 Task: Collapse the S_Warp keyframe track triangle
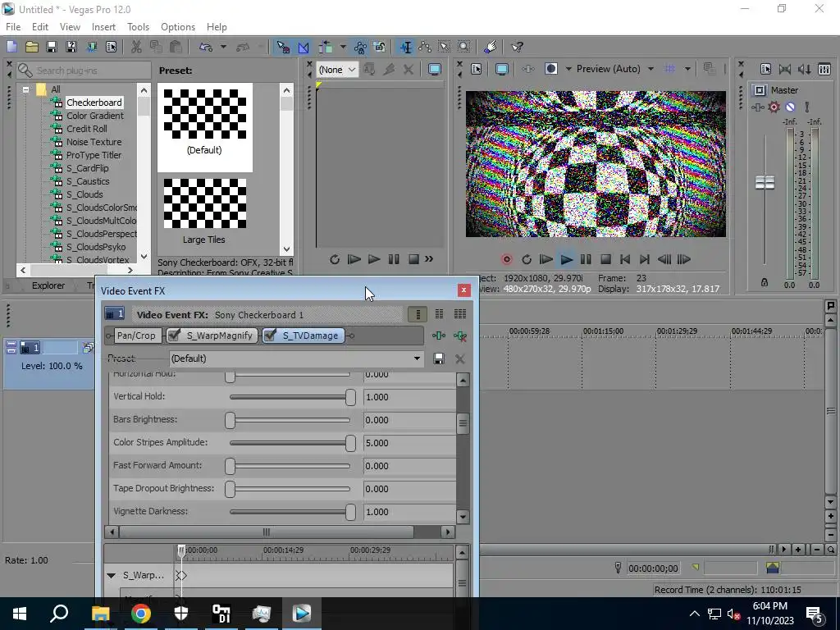[x=111, y=575]
